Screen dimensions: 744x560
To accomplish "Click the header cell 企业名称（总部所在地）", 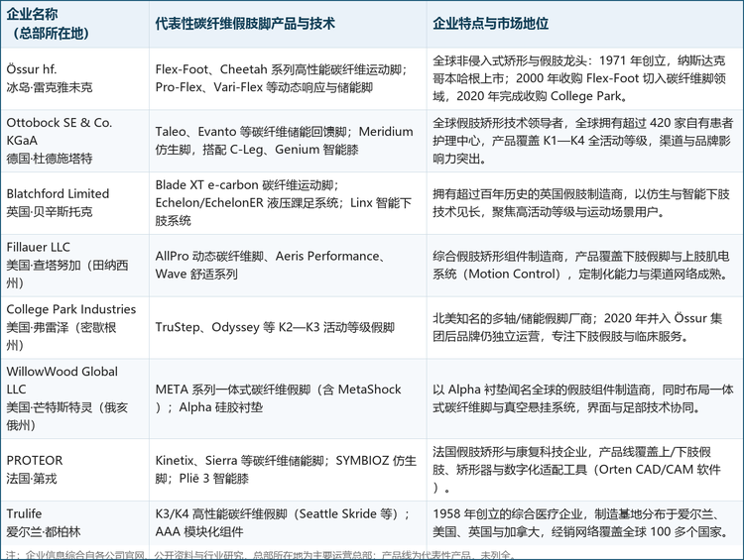I will click(x=75, y=24).
